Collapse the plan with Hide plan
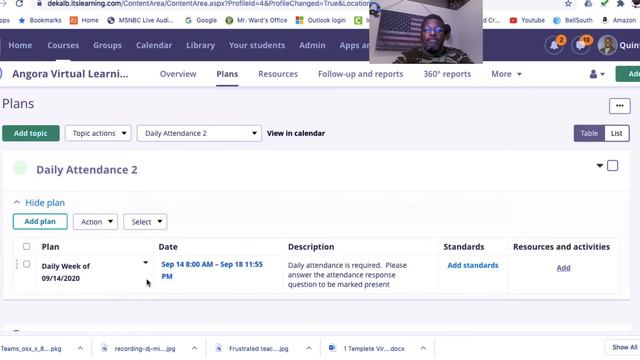The image size is (640, 360). coord(39,203)
